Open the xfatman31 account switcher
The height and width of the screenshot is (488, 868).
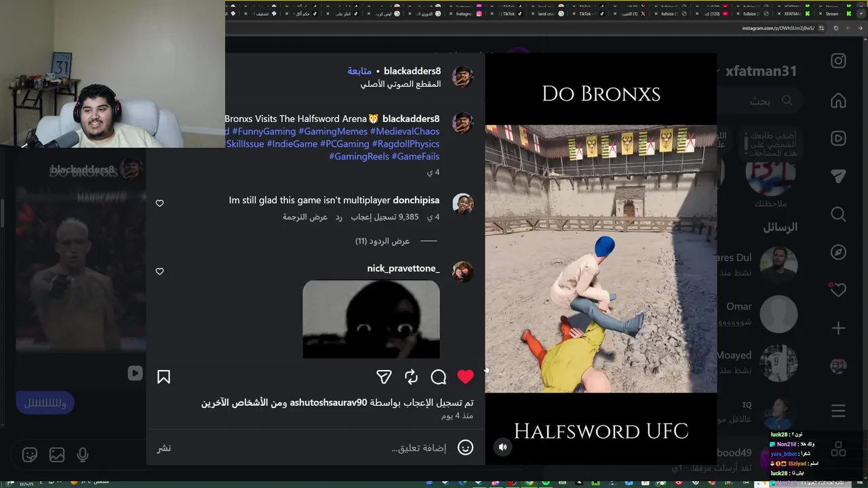756,71
